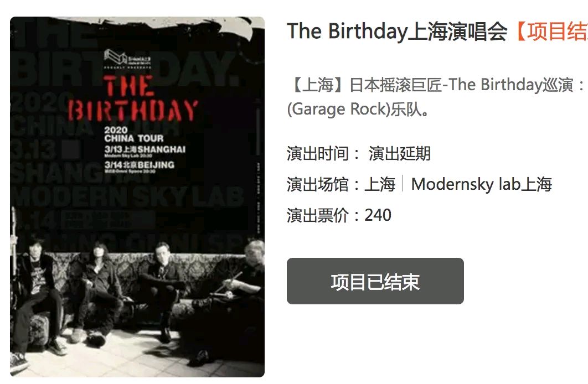Click the 2020 CHINA TOUR poster text
The width and height of the screenshot is (588, 384).
point(134,134)
